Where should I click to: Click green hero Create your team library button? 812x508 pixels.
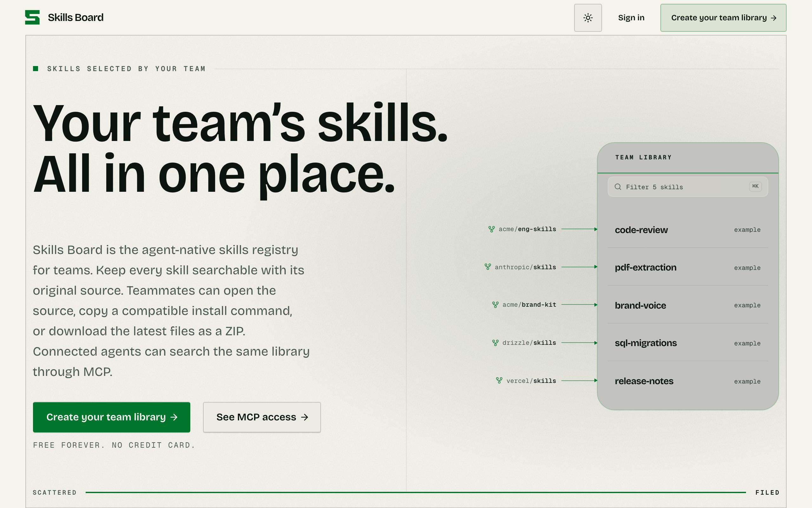tap(111, 417)
